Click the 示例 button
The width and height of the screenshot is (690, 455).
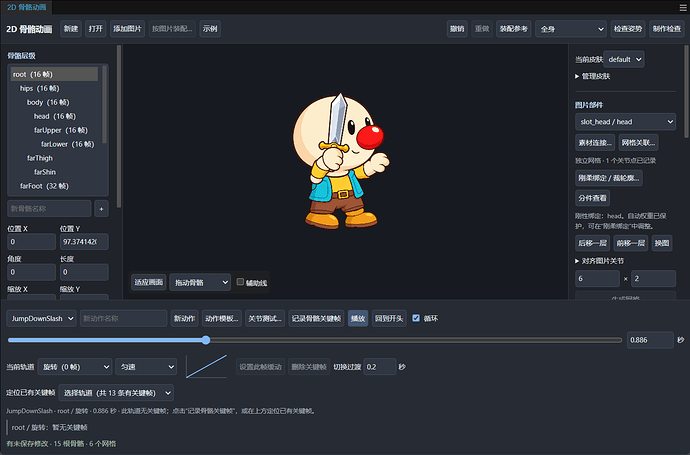(210, 29)
